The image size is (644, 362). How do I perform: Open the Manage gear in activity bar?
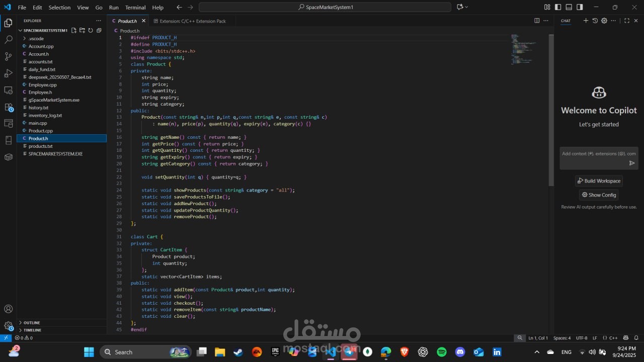pyautogui.click(x=8, y=325)
